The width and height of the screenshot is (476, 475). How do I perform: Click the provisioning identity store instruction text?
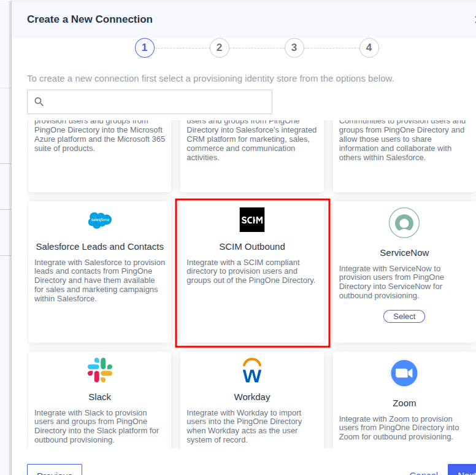pos(210,79)
